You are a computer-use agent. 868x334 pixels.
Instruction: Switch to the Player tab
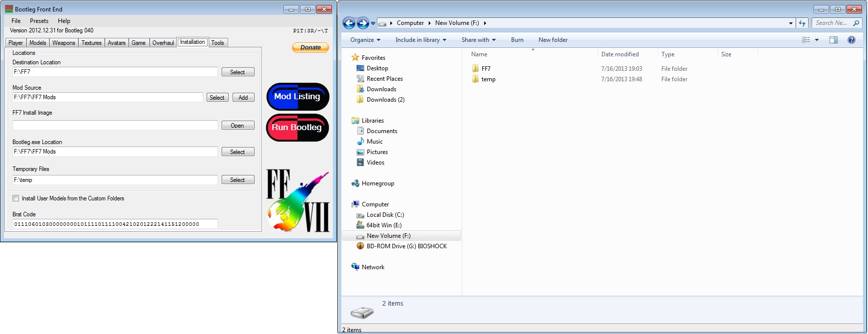(16, 43)
